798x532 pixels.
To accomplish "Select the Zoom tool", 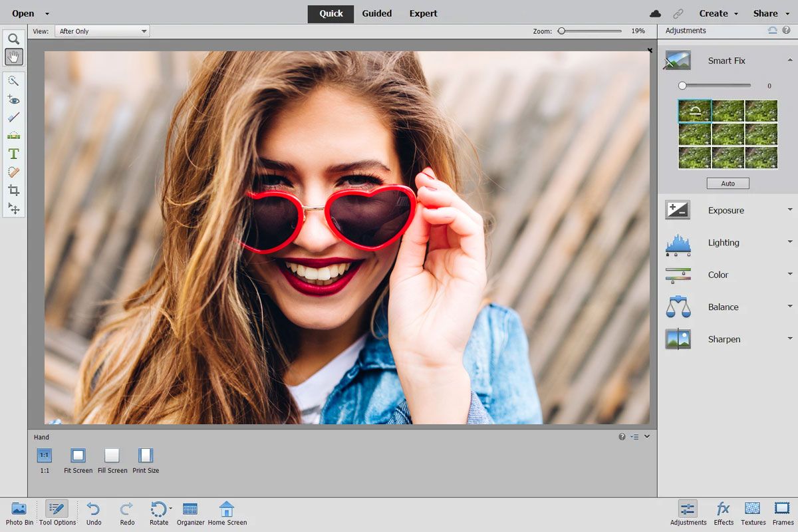I will pos(13,39).
